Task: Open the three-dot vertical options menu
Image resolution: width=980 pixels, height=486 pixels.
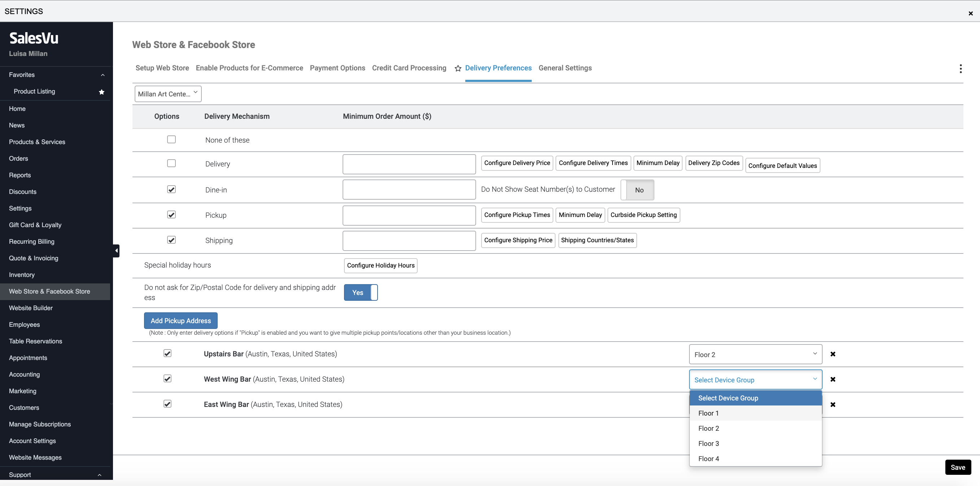Action: pos(960,69)
